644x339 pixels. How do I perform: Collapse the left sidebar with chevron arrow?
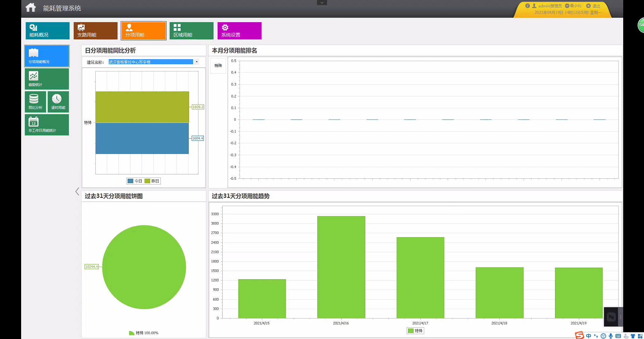pyautogui.click(x=77, y=192)
